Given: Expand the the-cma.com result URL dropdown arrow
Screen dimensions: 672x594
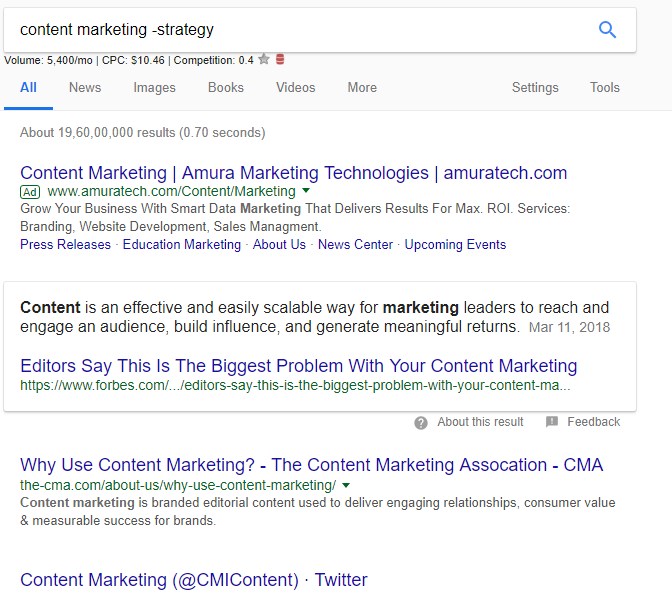Looking at the screenshot, I should 346,485.
